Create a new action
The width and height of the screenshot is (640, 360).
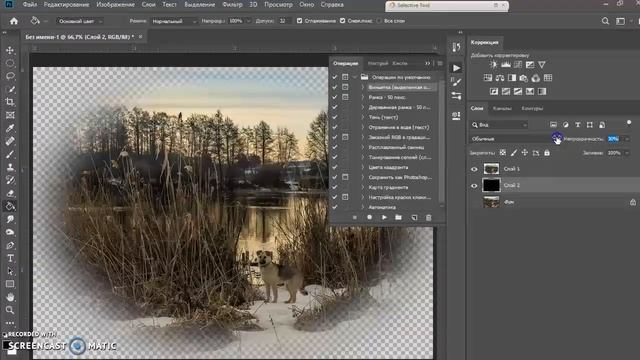pyautogui.click(x=414, y=218)
